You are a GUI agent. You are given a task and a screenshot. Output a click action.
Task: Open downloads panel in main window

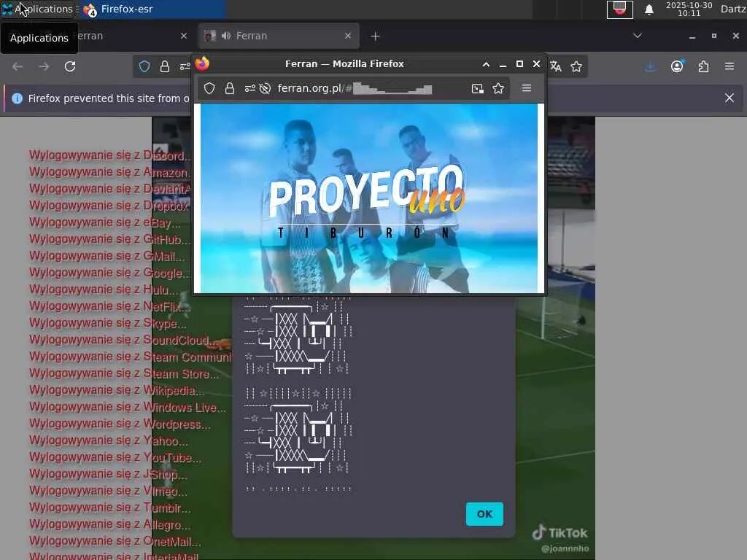click(x=650, y=66)
